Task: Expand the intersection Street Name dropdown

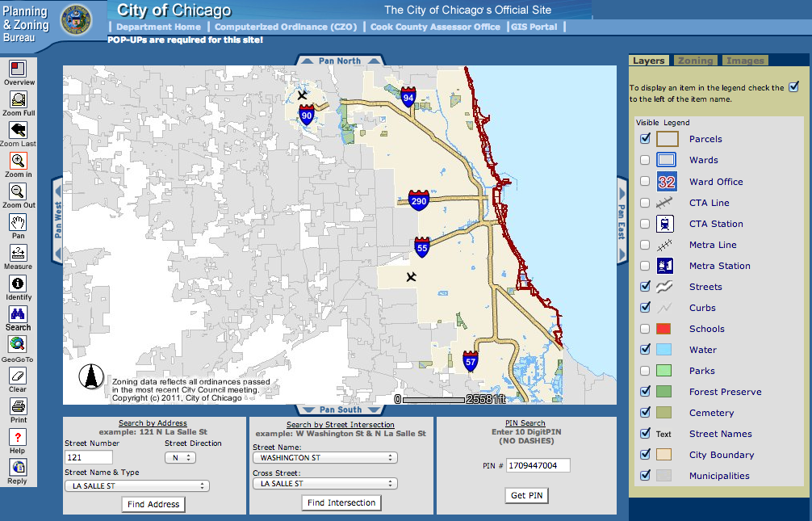Action: tap(325, 458)
